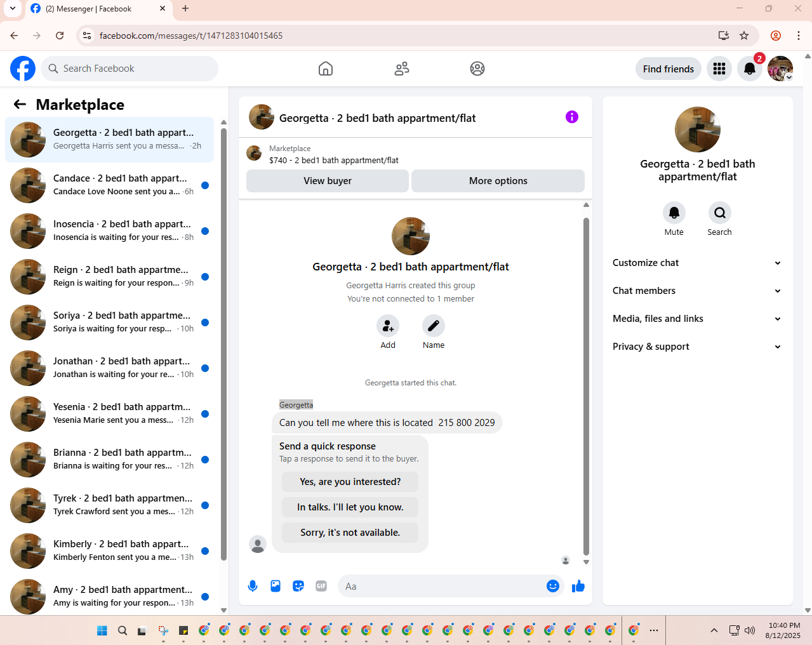Open Amy conversation in list

110,595
